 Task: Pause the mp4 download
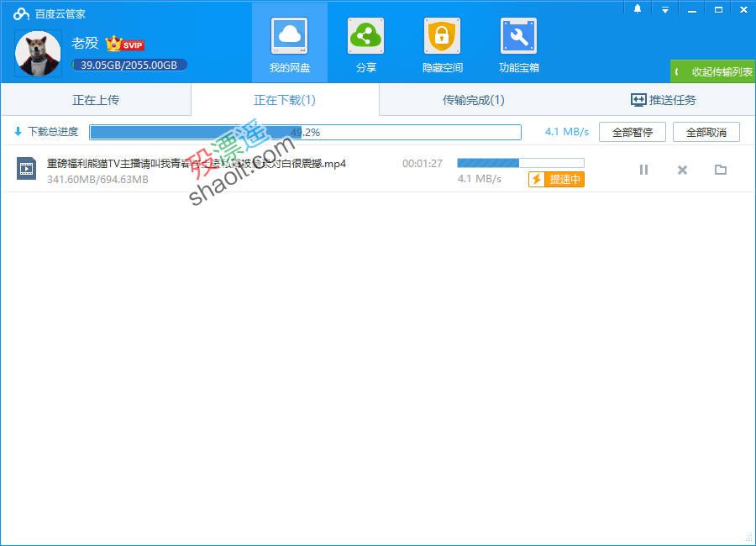coord(643,170)
